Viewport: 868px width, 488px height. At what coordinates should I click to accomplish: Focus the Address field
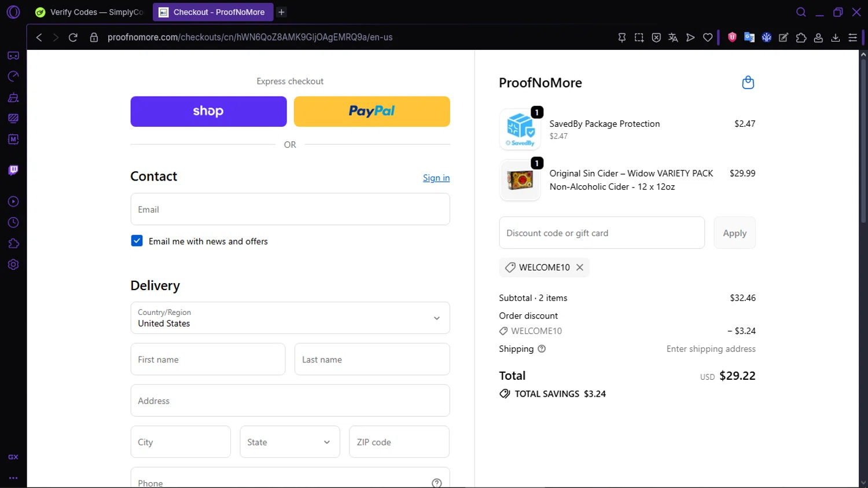(x=290, y=401)
